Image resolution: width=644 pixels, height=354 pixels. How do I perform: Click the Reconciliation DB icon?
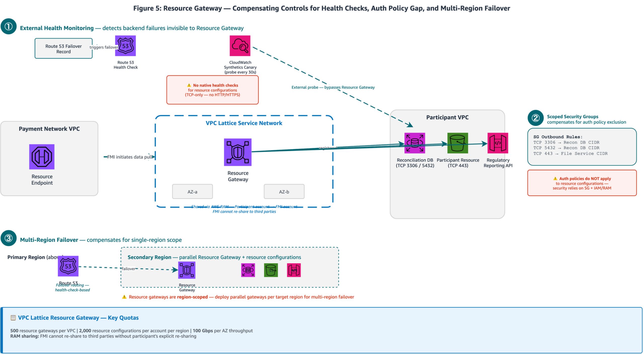coord(415,143)
